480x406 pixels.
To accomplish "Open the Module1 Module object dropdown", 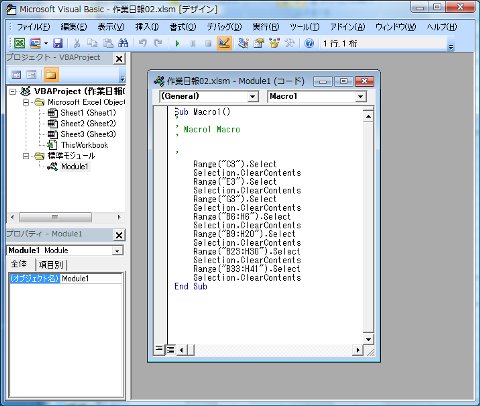I will point(117,251).
